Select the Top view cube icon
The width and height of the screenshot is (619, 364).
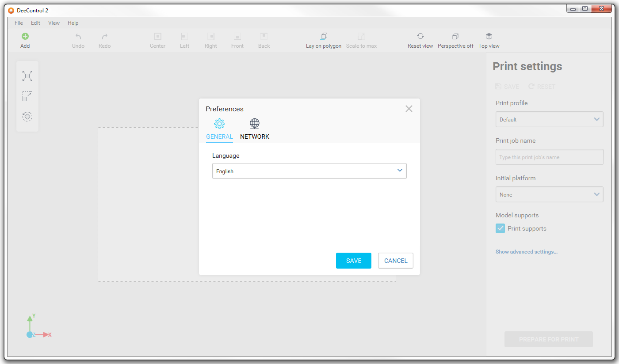click(x=489, y=36)
